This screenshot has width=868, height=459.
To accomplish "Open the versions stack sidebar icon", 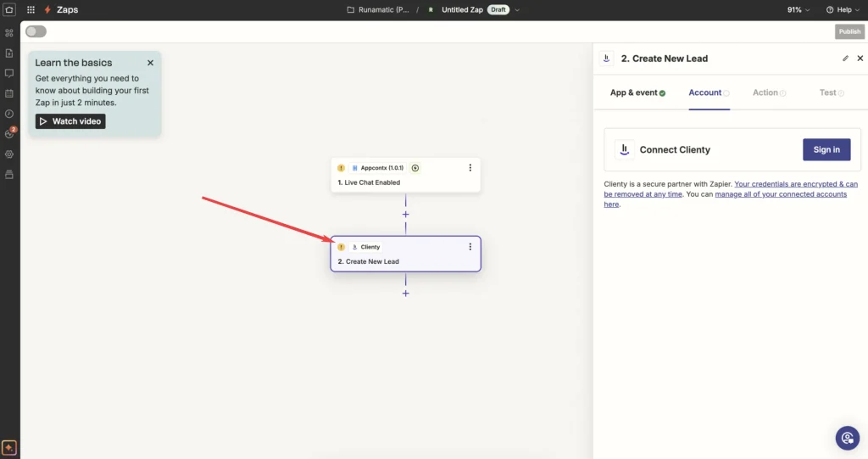I will point(9,175).
